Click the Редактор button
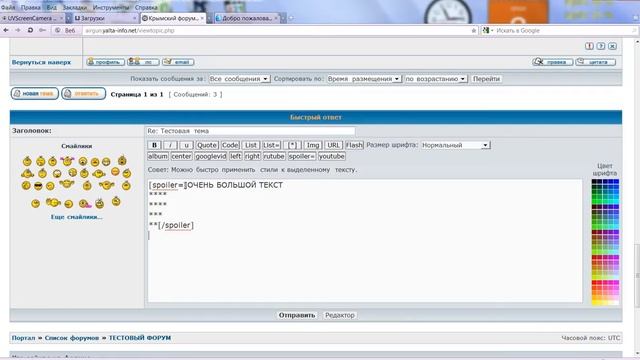The height and width of the screenshot is (360, 640). point(340,315)
